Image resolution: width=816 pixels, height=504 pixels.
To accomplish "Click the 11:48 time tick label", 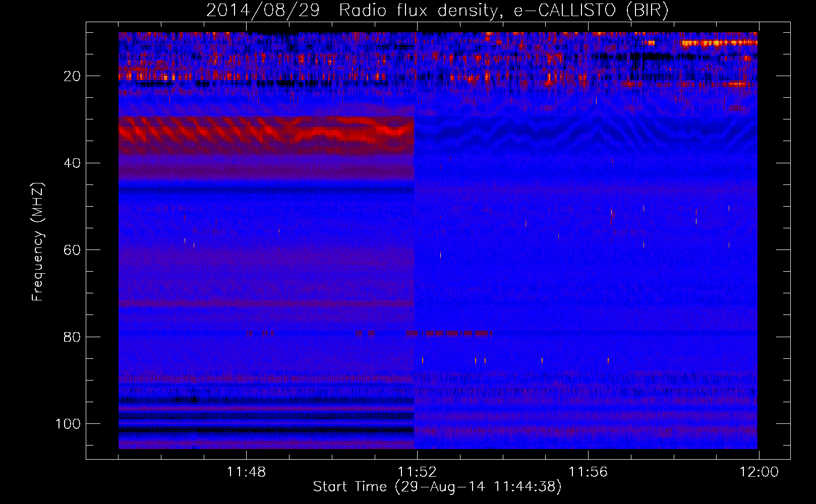I will click(246, 472).
